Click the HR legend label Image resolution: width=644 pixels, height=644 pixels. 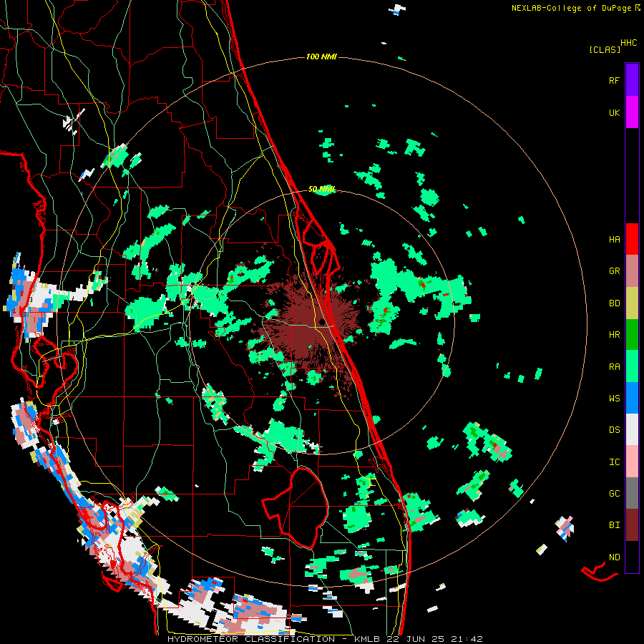coord(614,335)
